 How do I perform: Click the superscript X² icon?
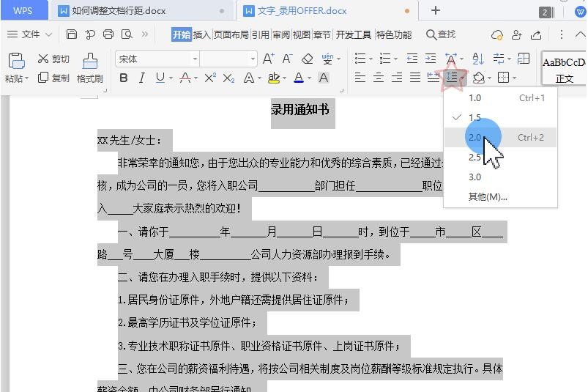[x=210, y=78]
